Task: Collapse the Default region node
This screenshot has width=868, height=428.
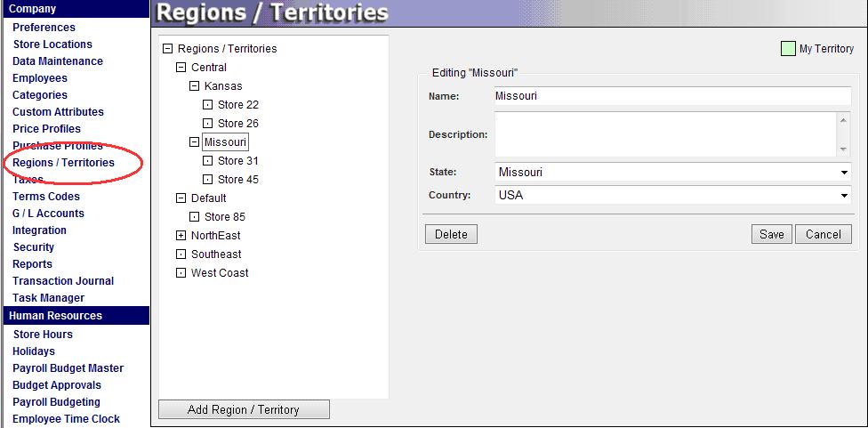Action: tap(181, 198)
